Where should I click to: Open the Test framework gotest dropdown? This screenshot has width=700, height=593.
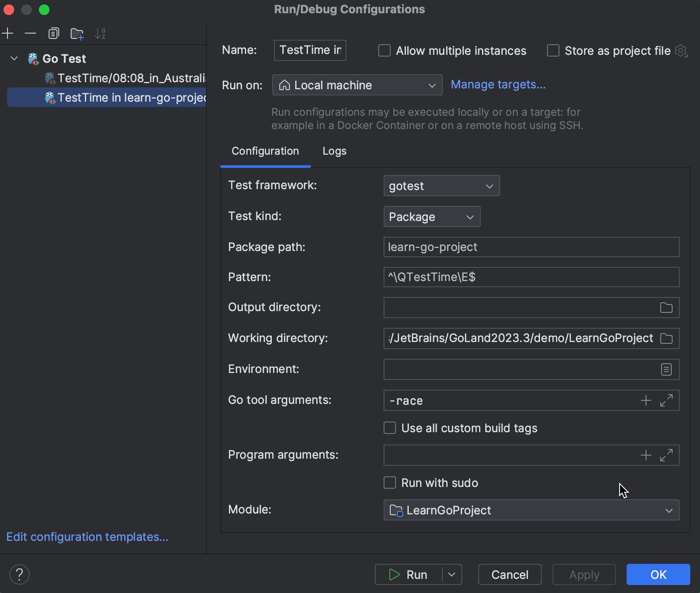441,186
